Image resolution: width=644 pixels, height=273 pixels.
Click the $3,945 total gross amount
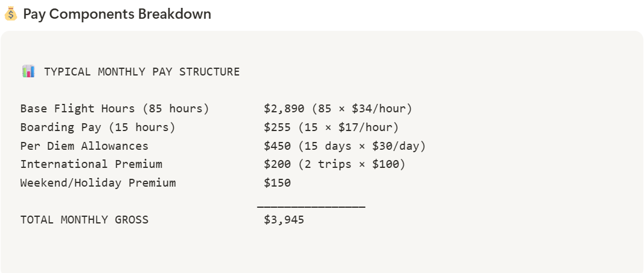click(x=284, y=220)
